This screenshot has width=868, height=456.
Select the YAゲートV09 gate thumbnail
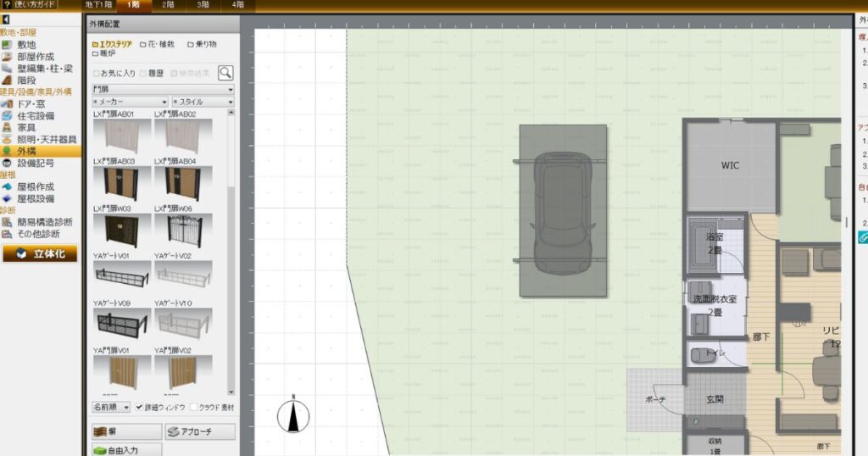point(122,325)
